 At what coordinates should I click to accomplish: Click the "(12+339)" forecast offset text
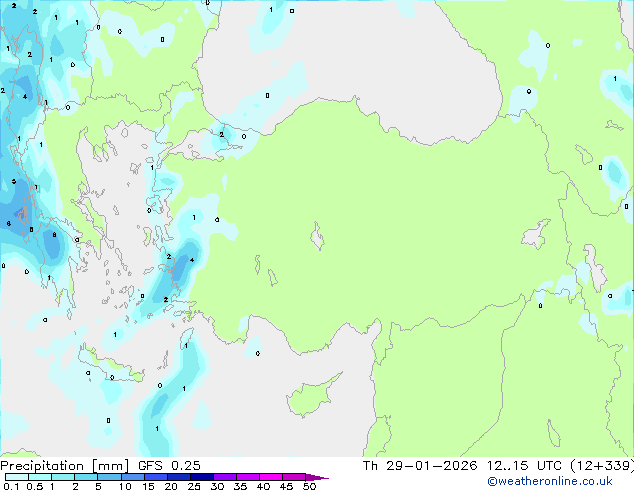tap(602, 466)
